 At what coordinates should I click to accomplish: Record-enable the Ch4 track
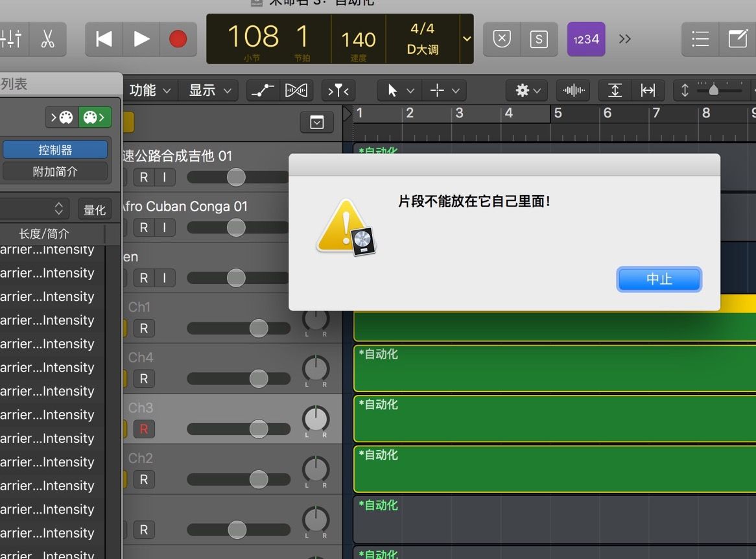144,379
